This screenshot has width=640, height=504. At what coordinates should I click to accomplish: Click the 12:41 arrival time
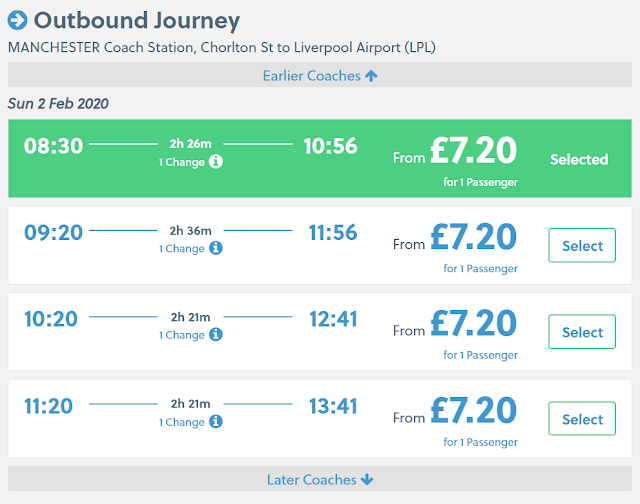(x=333, y=319)
